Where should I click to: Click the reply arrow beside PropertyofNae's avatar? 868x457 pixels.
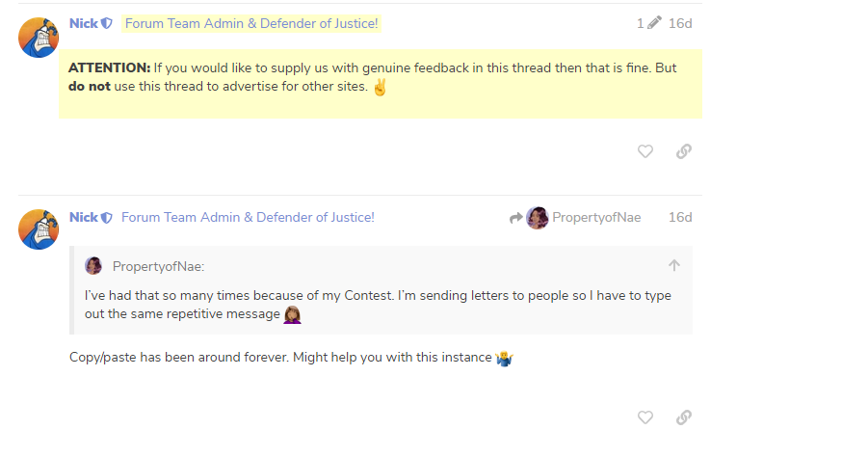click(x=515, y=218)
